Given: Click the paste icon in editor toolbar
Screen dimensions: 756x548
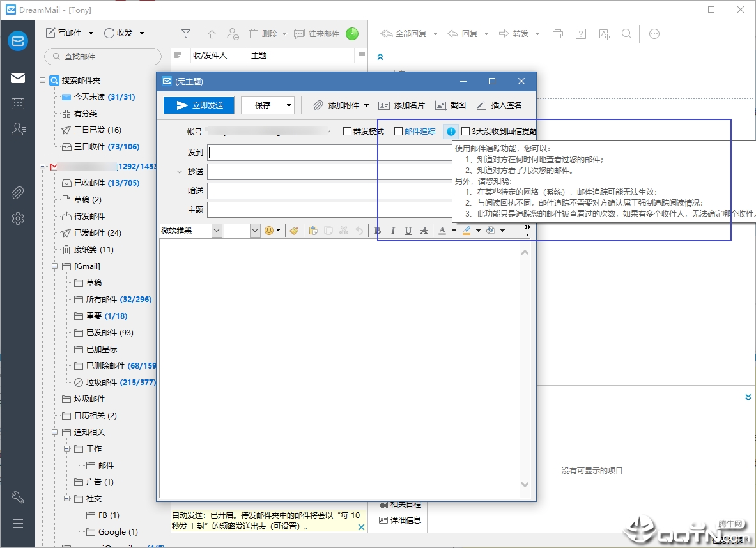Looking at the screenshot, I should coord(313,231).
